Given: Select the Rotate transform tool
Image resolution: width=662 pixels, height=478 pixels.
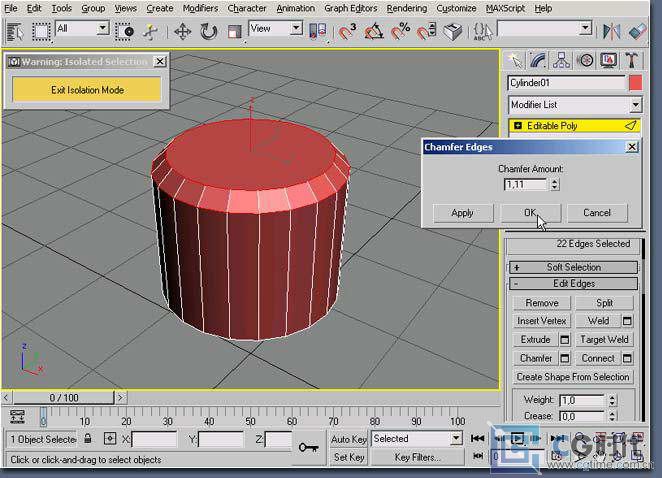Looking at the screenshot, I should [x=208, y=32].
